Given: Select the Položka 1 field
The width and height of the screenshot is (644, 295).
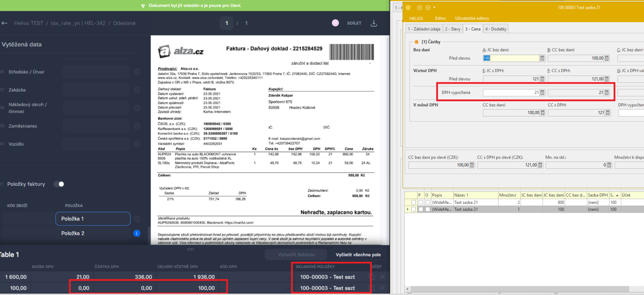Looking at the screenshot, I should click(93, 219).
